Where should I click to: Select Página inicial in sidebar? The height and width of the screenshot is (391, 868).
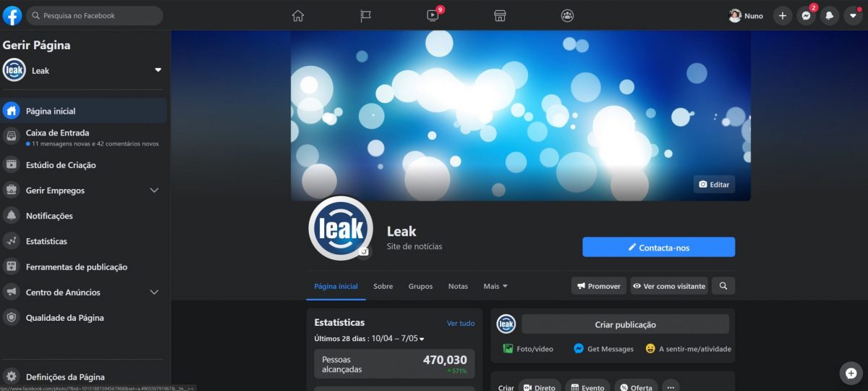[x=84, y=111]
